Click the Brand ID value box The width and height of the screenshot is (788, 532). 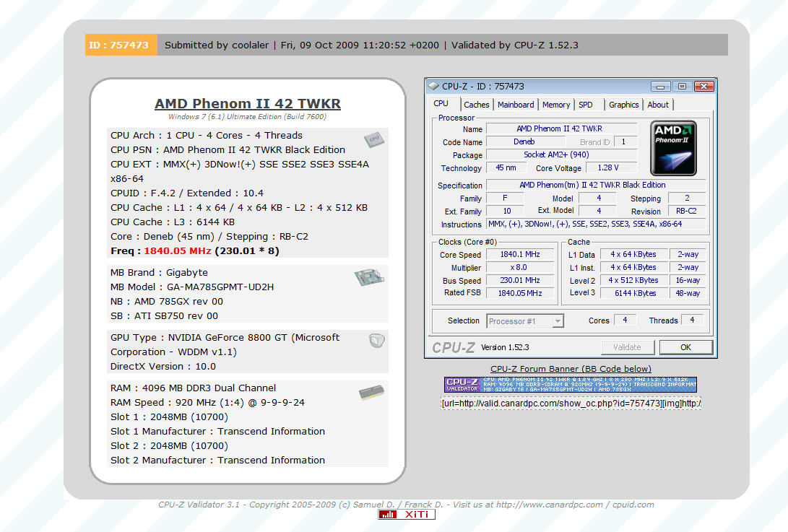(624, 141)
